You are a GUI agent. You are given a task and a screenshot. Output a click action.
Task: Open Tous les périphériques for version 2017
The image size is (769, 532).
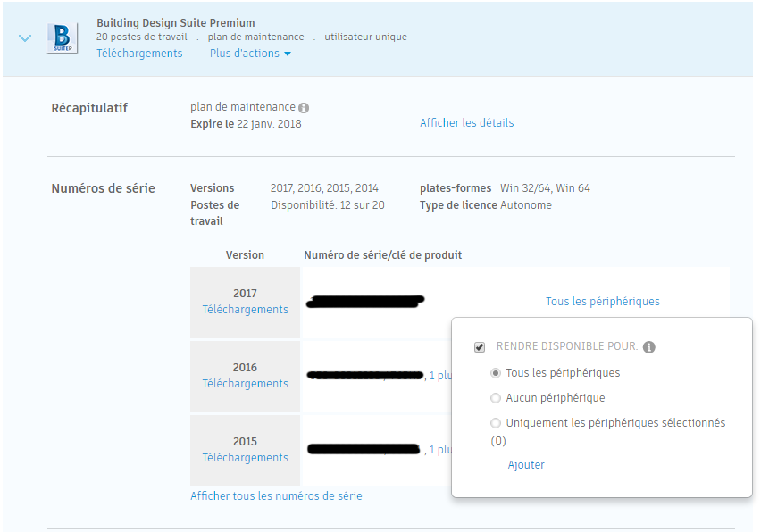pyautogui.click(x=602, y=302)
